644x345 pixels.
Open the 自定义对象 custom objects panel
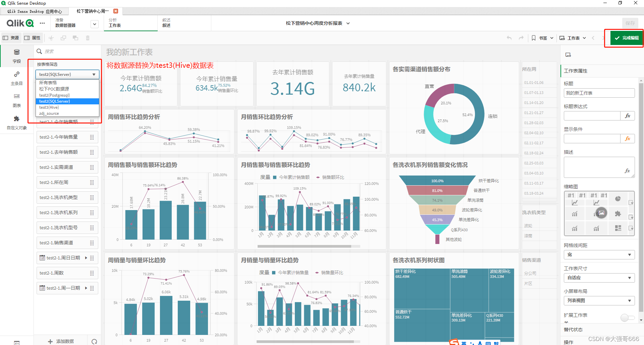click(16, 122)
